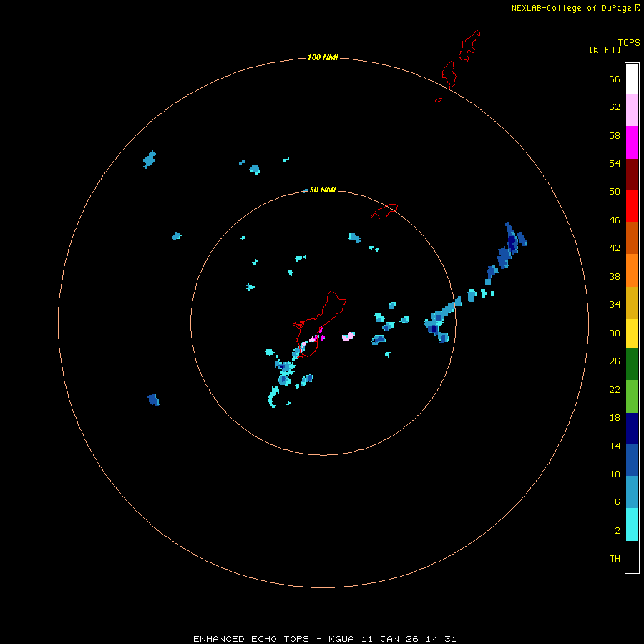Click the 2 legend value

point(618,531)
